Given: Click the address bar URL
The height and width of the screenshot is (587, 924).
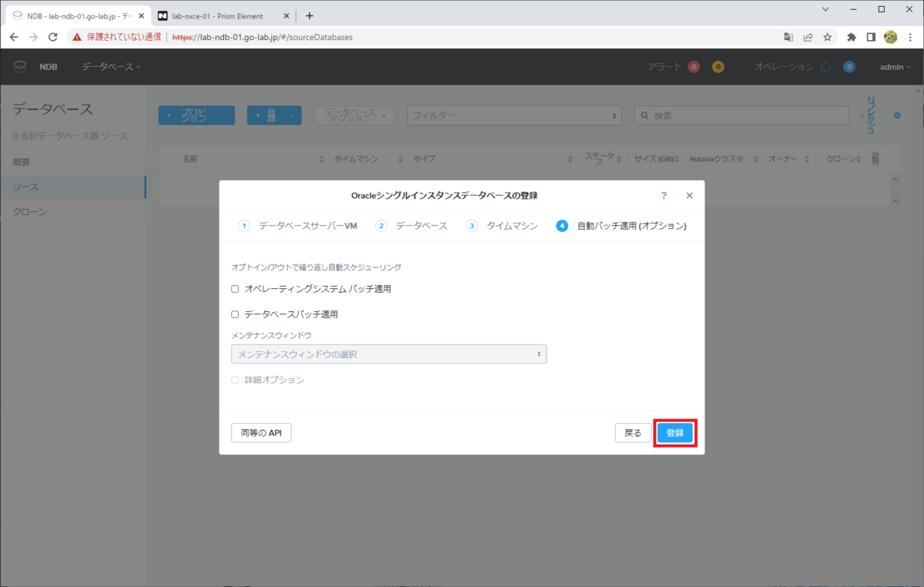Looking at the screenshot, I should coord(262,37).
